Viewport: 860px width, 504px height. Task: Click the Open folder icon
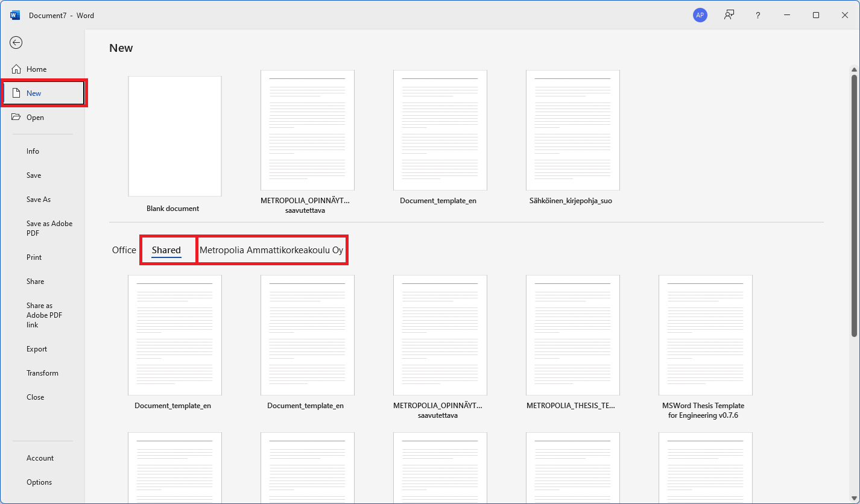[x=16, y=118]
